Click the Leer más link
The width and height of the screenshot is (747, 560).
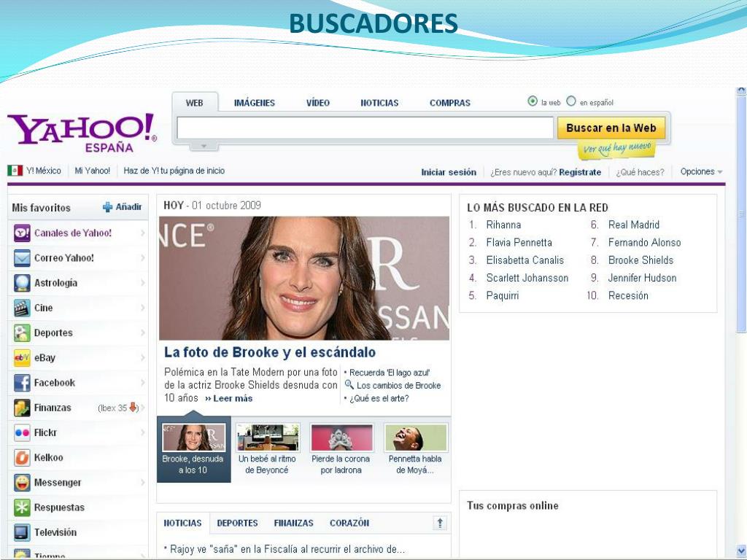point(229,399)
